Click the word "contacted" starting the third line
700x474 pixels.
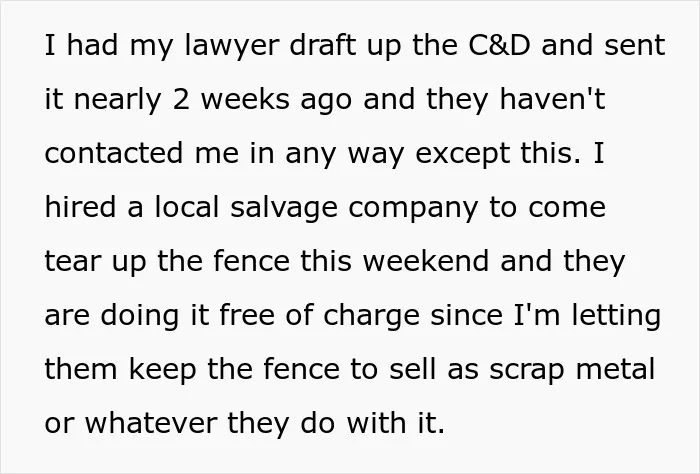[114, 153]
